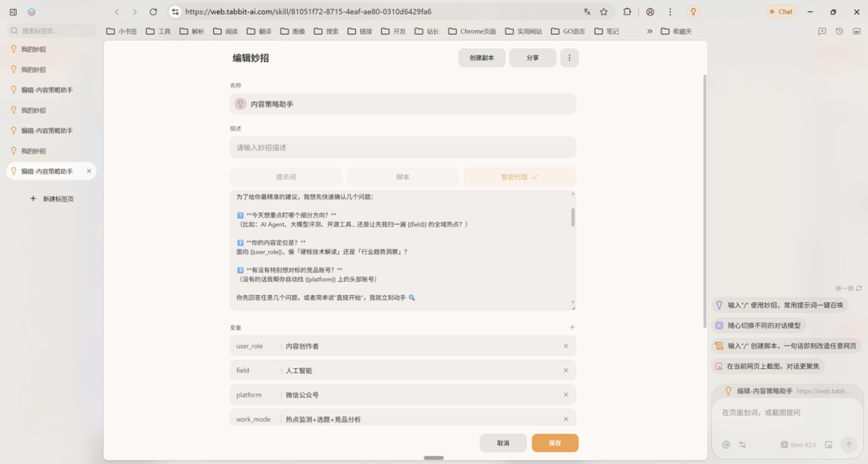This screenshot has width=868, height=464.
Task: Switch to the 提示词 mode
Action: click(286, 176)
